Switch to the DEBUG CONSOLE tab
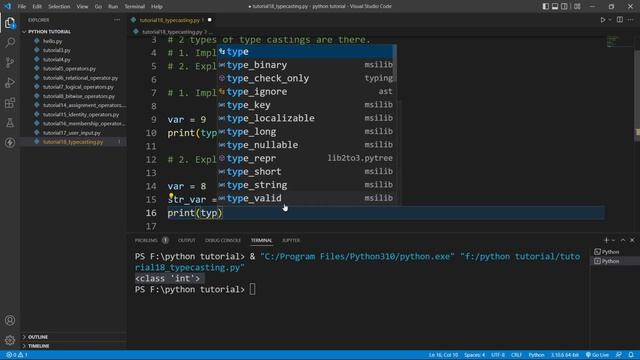 223,240
